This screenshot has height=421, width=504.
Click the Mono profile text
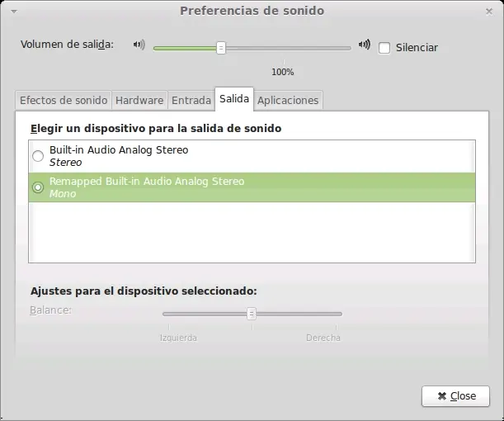[x=63, y=194]
